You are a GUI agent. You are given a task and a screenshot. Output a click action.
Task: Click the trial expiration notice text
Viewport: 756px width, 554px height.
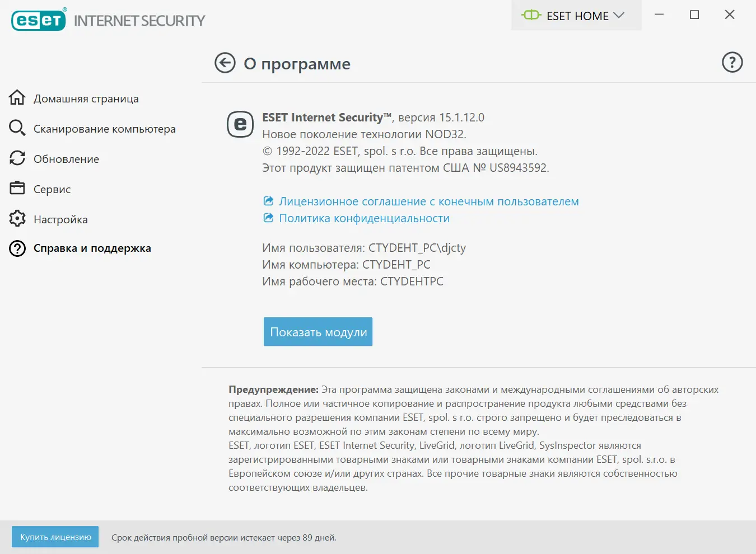(x=224, y=537)
